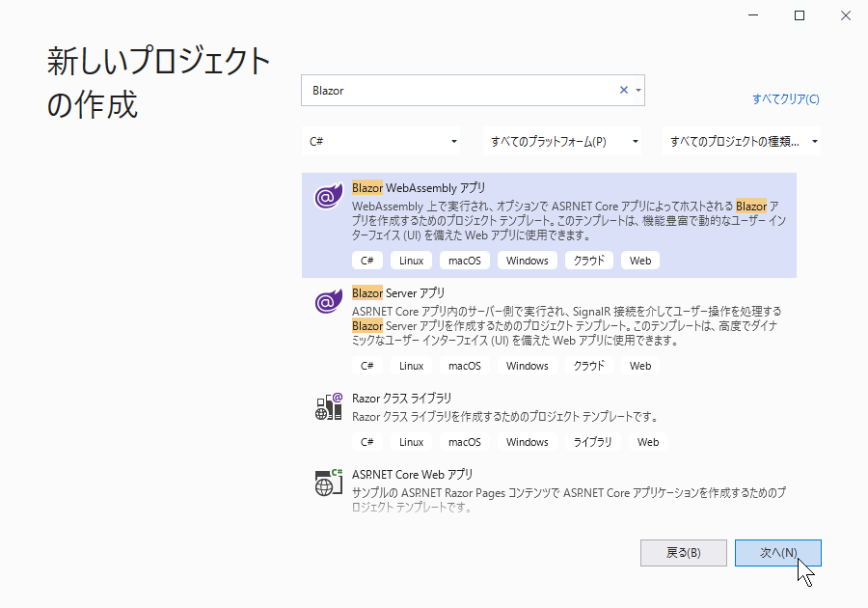Viewport: 868px width, 608px height.
Task: Click the Web tag under Razor class library
Action: coord(648,442)
